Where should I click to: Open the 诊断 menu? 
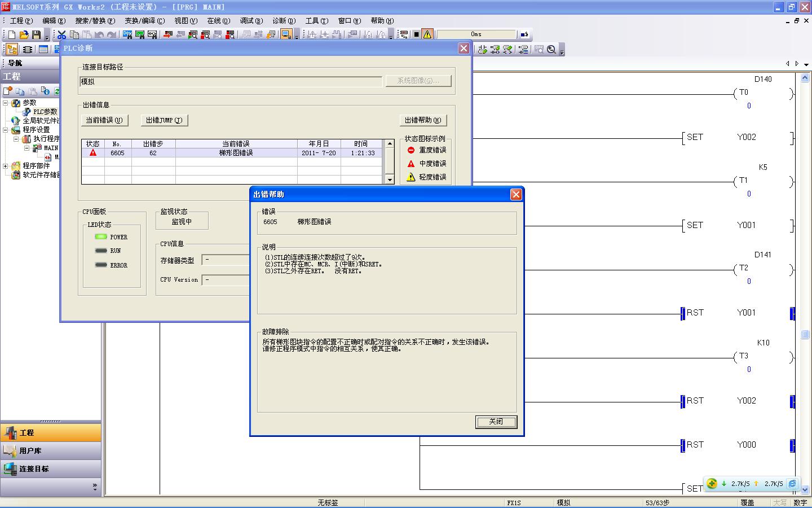point(284,21)
